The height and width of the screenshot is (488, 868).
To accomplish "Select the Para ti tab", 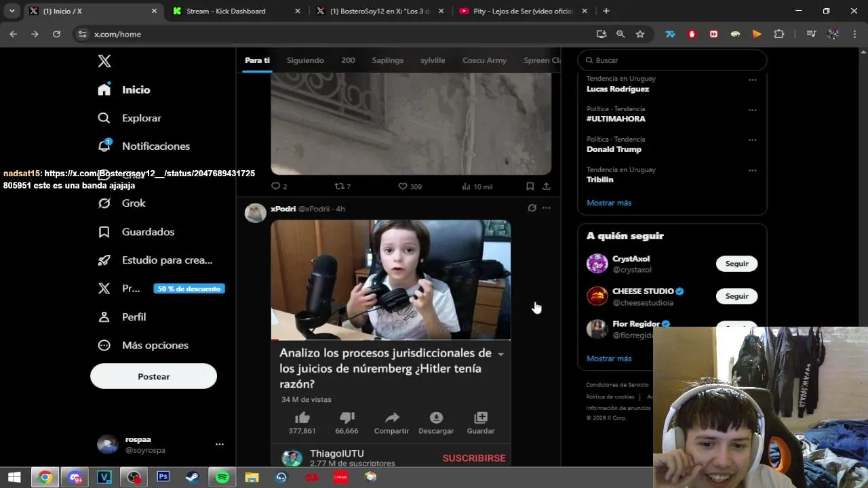I will pos(257,60).
